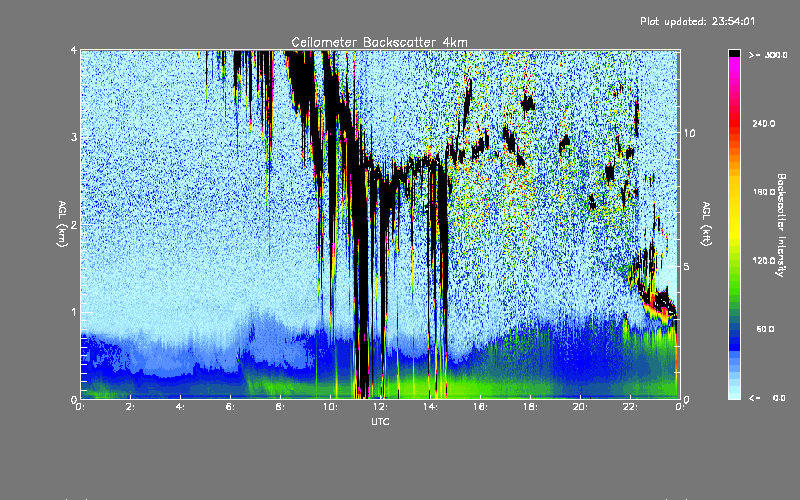
Task: Click the '2:' hour tick on x-axis
Action: tap(131, 407)
